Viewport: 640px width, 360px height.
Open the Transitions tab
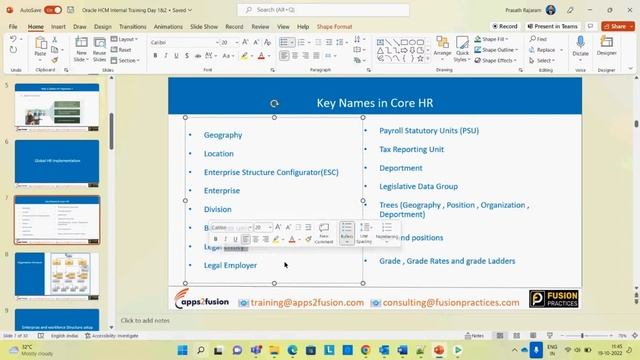tap(133, 27)
